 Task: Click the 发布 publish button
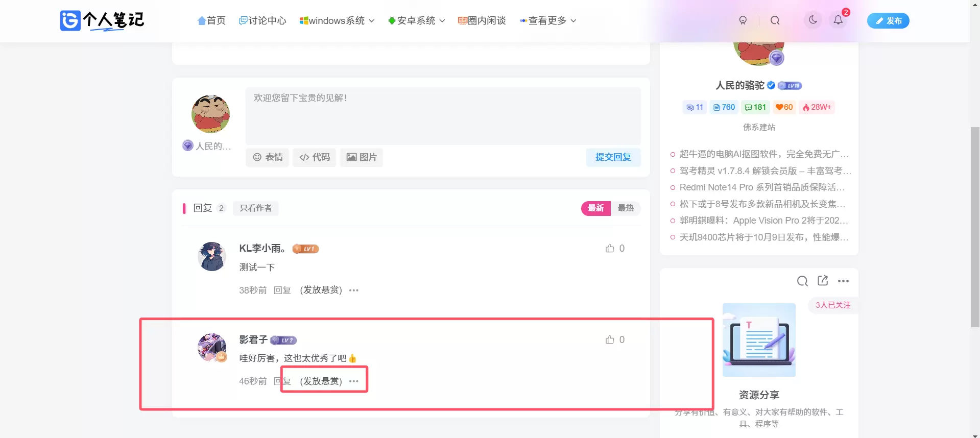[x=888, y=20]
